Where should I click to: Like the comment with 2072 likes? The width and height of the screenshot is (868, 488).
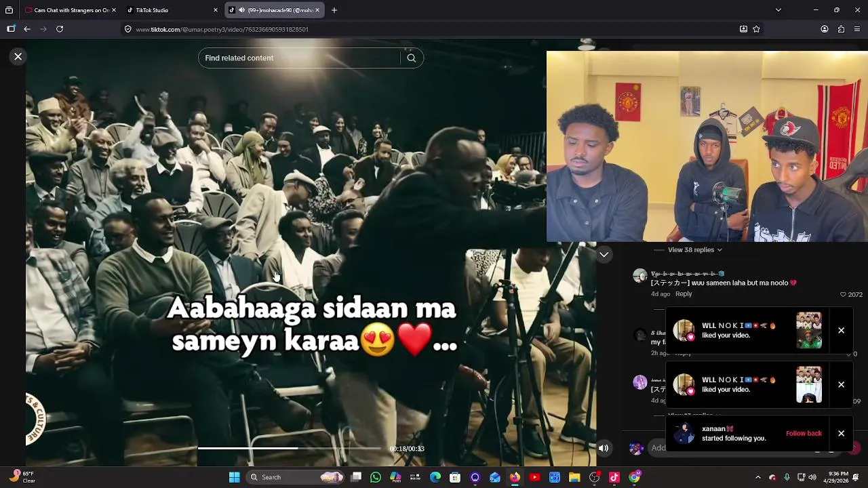click(x=843, y=295)
